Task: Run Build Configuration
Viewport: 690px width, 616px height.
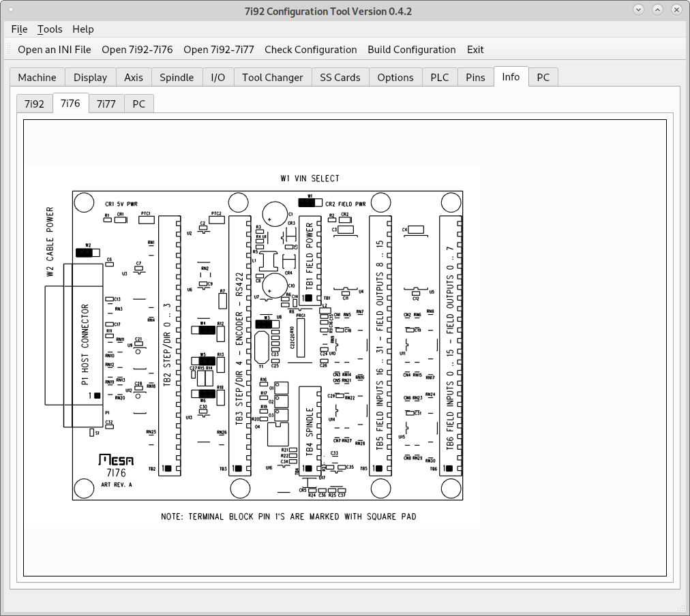Action: pyautogui.click(x=412, y=50)
